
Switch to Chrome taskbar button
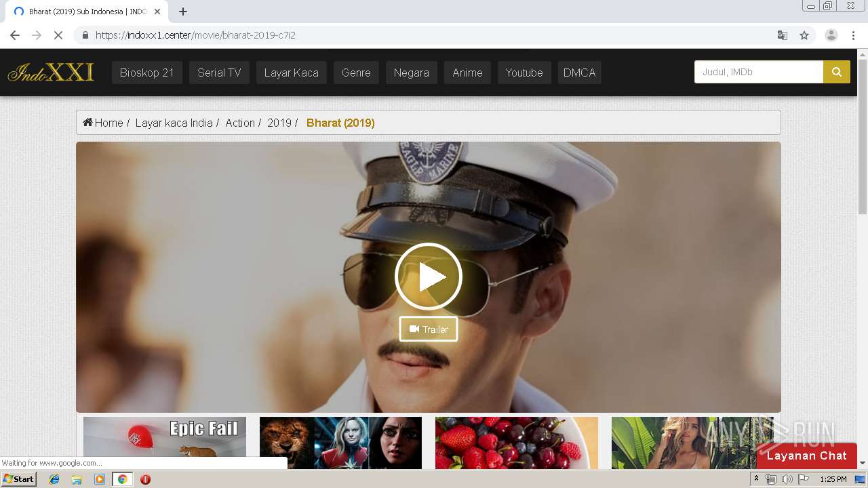coord(123,479)
